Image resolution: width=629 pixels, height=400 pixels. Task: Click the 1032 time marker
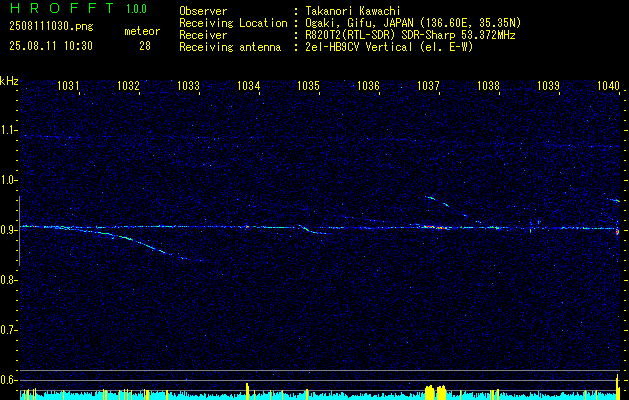click(128, 85)
